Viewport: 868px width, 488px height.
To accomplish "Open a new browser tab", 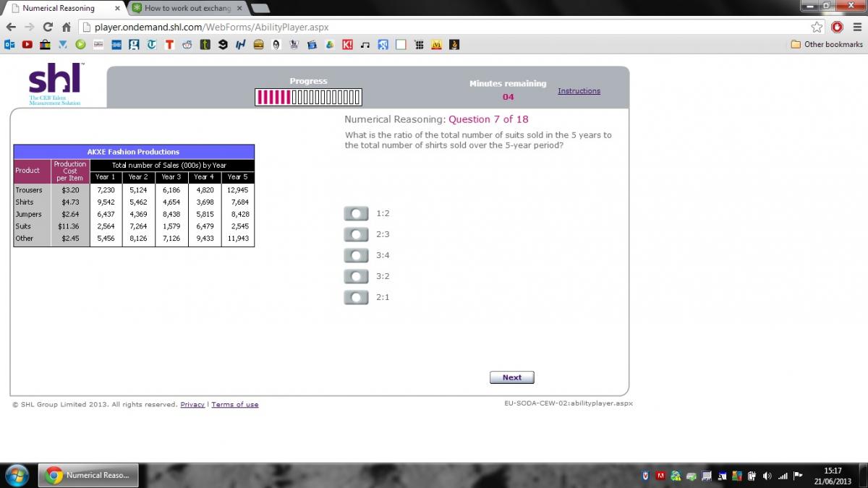I will (260, 9).
